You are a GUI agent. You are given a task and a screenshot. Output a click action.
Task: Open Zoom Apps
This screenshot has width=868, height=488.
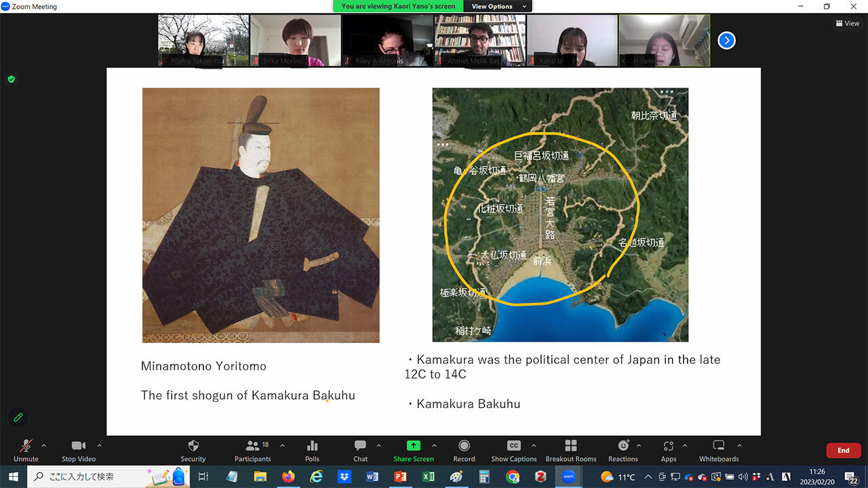pyautogui.click(x=669, y=451)
